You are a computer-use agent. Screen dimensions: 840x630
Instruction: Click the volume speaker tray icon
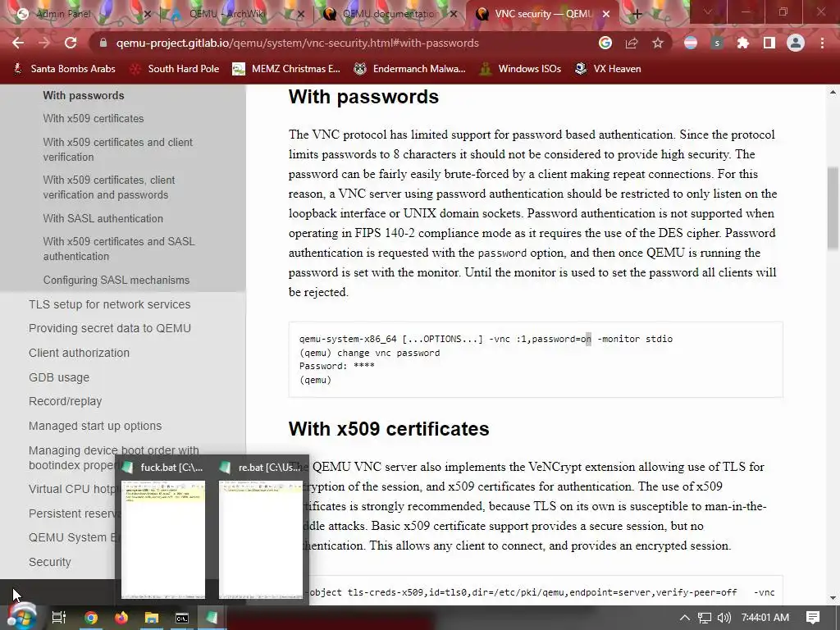tap(724, 618)
